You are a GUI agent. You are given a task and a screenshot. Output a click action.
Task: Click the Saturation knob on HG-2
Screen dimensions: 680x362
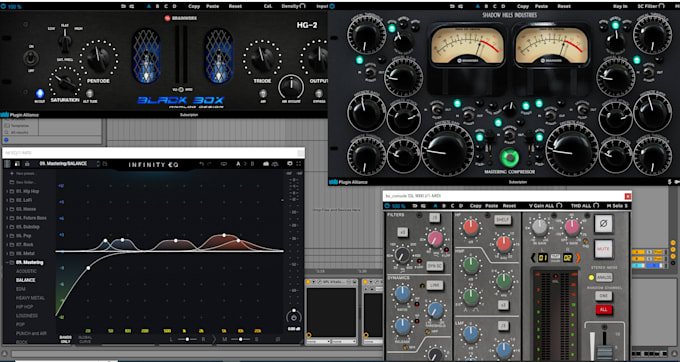click(65, 82)
